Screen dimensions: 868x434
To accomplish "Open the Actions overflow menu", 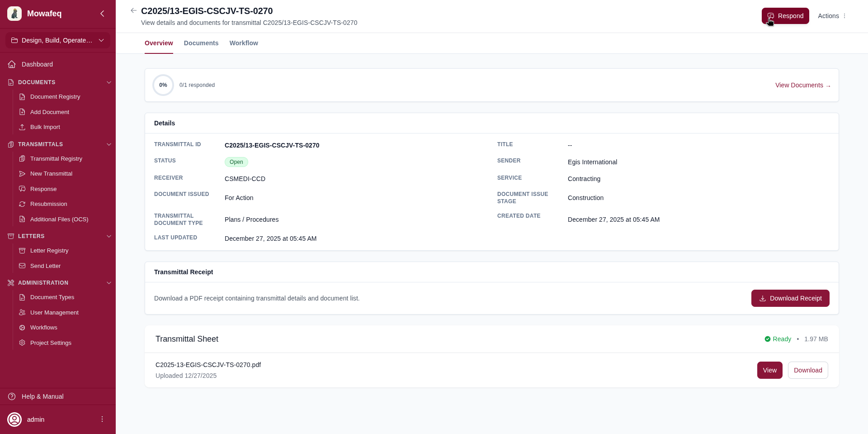I will point(845,16).
